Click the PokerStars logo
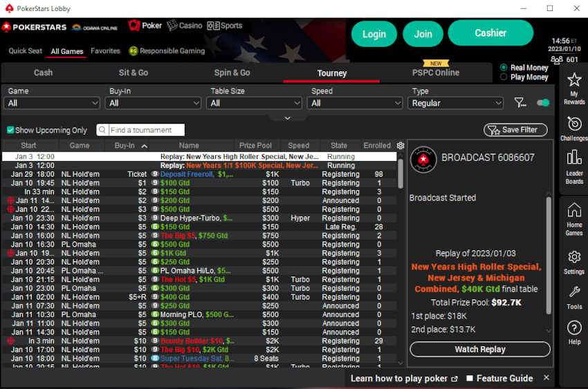Screen dimensions: 588x389 34,27
